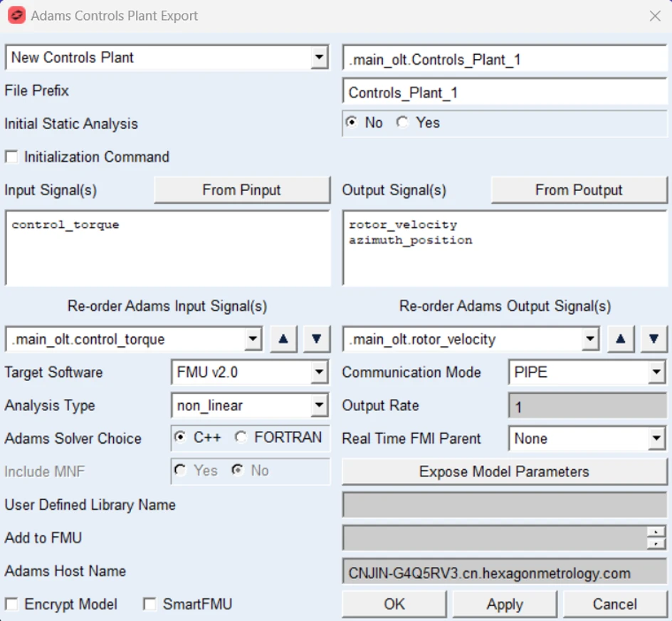Click the Apply button
Image resolution: width=672 pixels, height=621 pixels.
click(x=505, y=605)
